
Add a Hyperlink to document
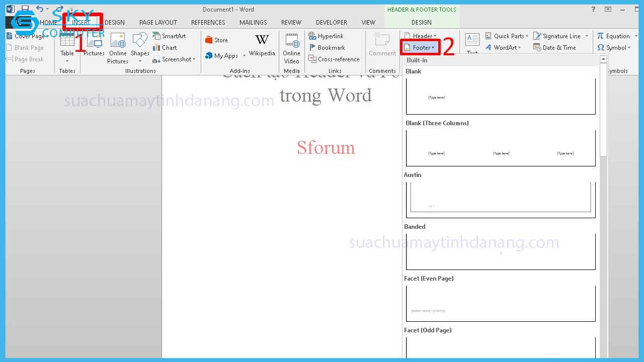pos(326,36)
